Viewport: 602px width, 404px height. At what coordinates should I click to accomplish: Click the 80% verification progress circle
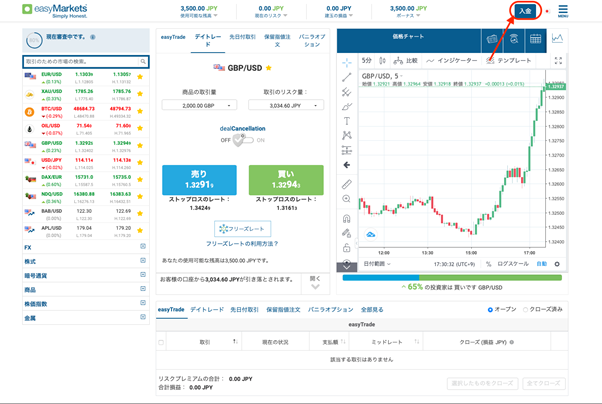tap(34, 40)
